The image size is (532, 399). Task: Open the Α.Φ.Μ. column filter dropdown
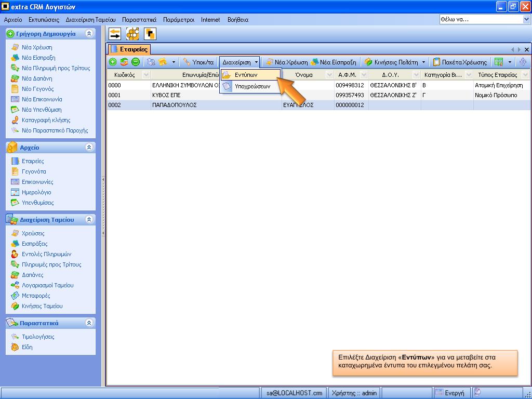click(364, 75)
